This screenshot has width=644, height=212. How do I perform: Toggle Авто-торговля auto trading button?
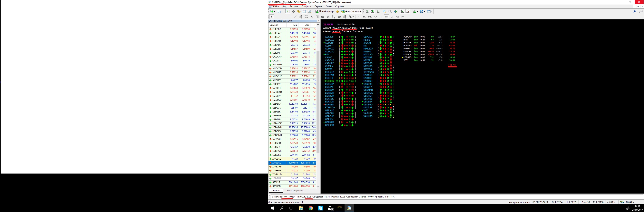pos(352,12)
